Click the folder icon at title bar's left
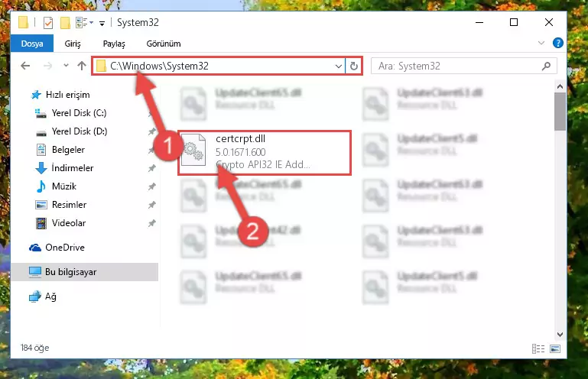Viewport: 588px width, 379px height. [23, 22]
